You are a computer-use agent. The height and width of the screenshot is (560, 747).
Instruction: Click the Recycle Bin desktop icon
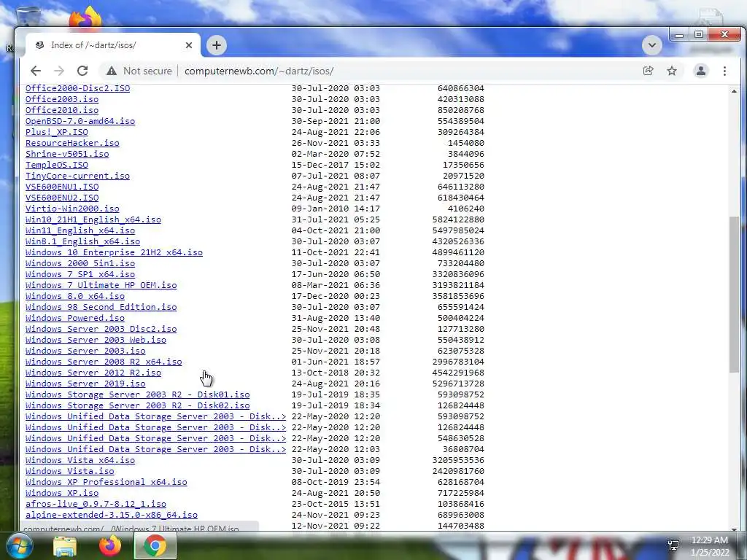(28, 16)
